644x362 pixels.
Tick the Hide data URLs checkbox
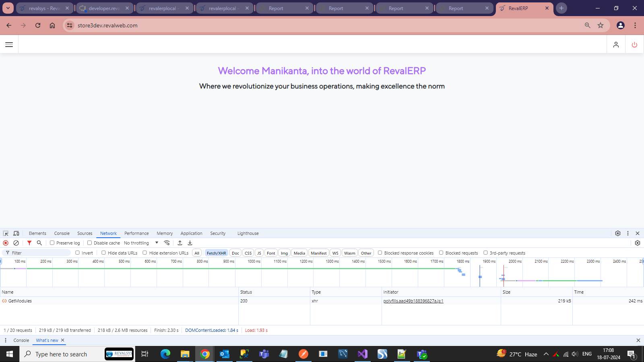coord(104,253)
